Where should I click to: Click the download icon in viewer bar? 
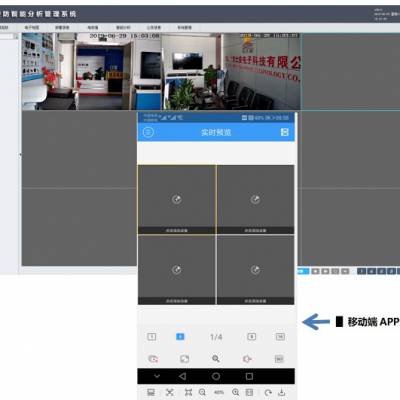click(282, 392)
